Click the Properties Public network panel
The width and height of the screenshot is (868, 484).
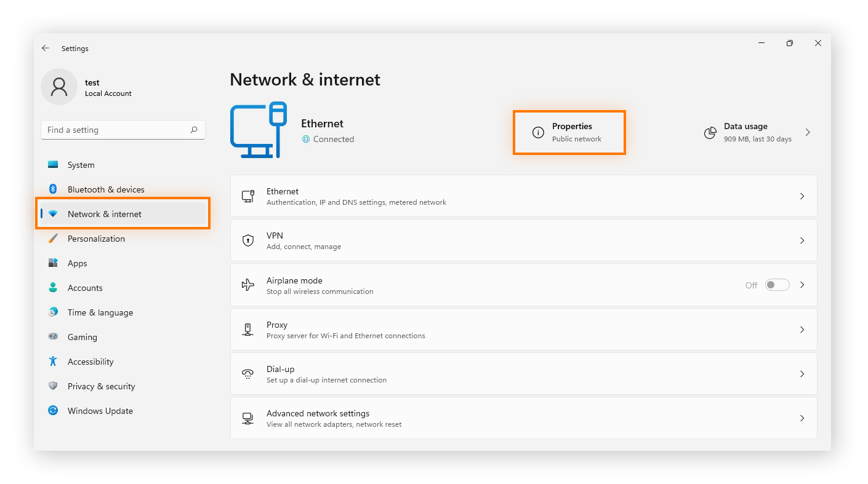coord(569,132)
